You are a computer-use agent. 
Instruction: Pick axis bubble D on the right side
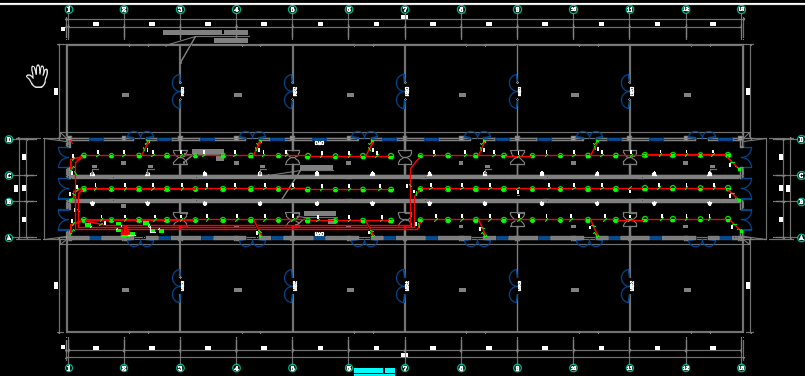coord(801,139)
